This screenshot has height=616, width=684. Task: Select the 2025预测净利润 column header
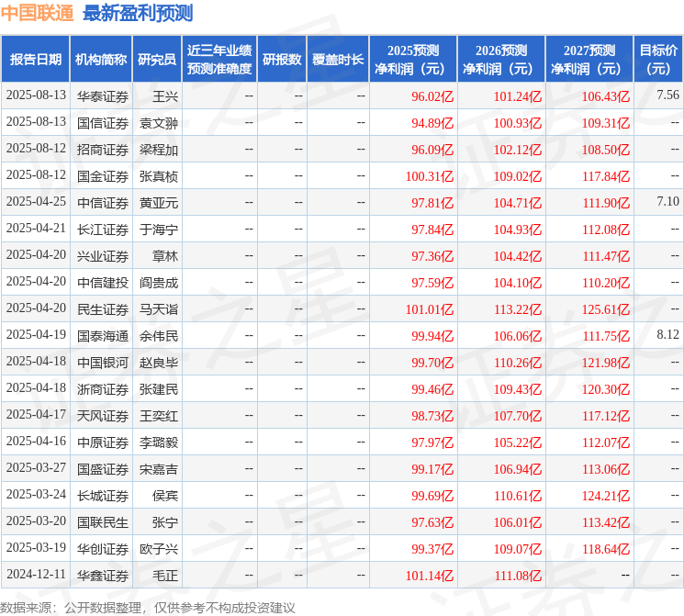tap(412, 60)
